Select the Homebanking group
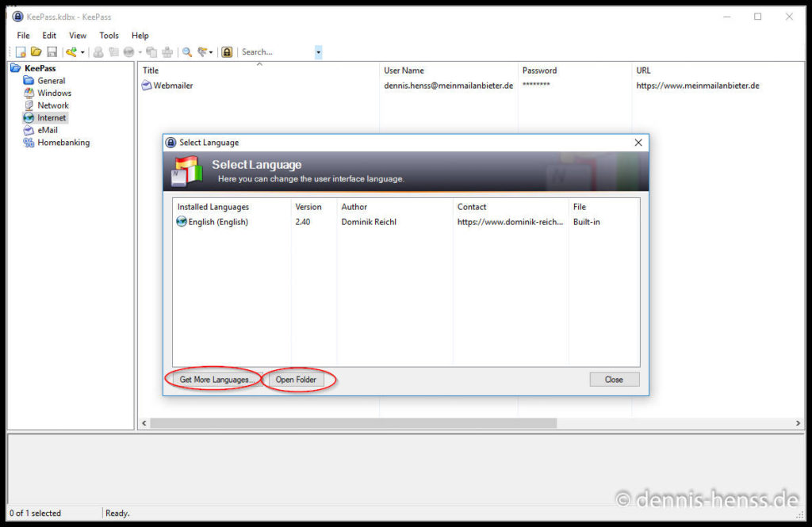Viewport: 812px width, 527px height. click(63, 143)
